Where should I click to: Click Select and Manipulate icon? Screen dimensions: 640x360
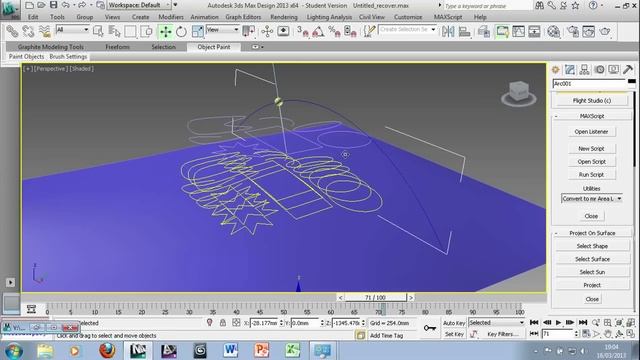pos(267,31)
